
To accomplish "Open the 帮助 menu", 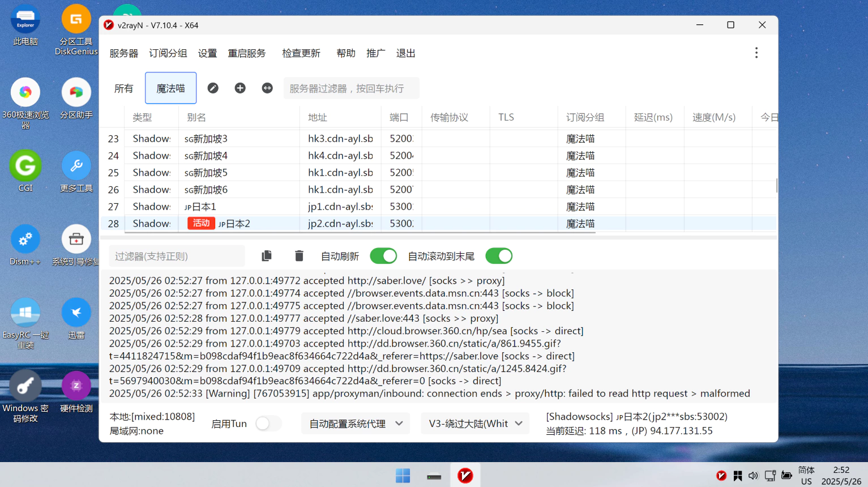I will pyautogui.click(x=346, y=53).
